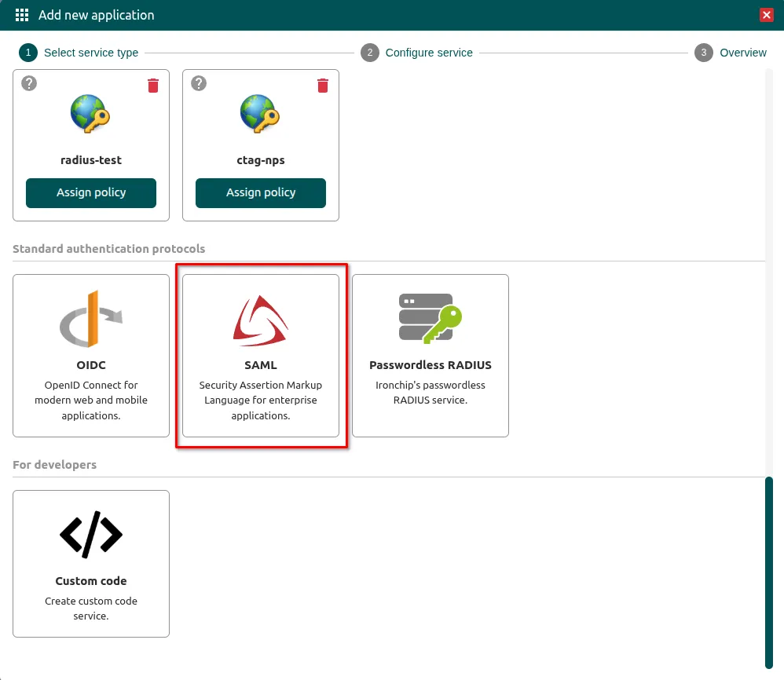The height and width of the screenshot is (680, 784).
Task: Click the Passwordless RADIUS title
Action: tap(430, 365)
